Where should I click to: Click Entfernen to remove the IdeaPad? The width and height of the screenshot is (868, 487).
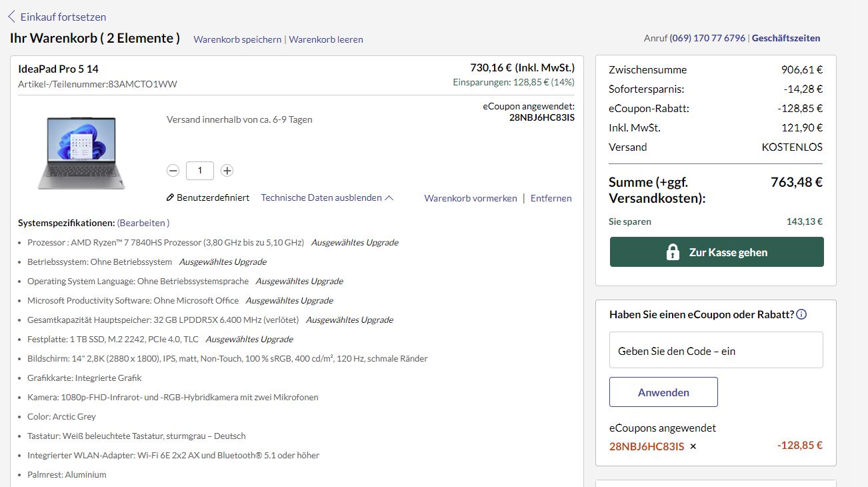pyautogui.click(x=551, y=198)
